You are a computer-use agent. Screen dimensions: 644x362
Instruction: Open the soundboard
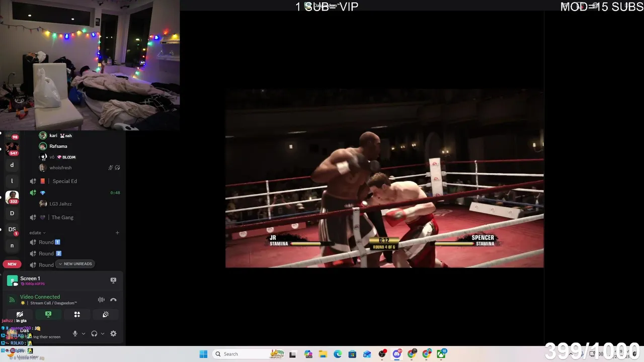click(106, 314)
